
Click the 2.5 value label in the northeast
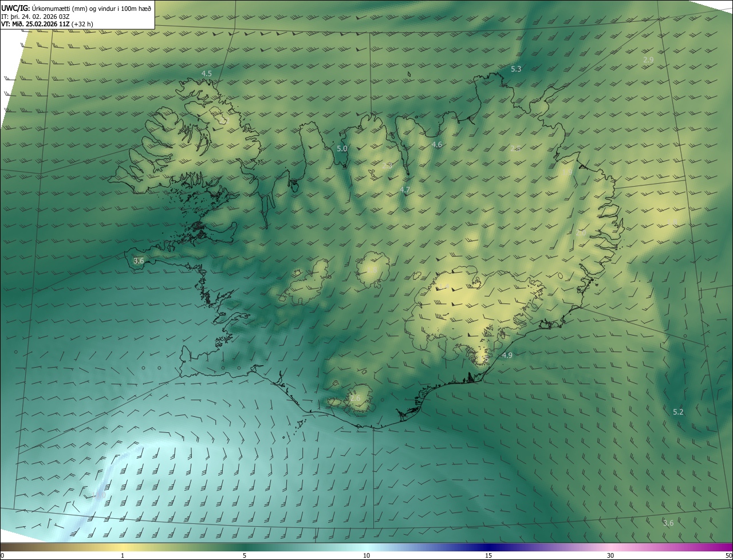515,148
